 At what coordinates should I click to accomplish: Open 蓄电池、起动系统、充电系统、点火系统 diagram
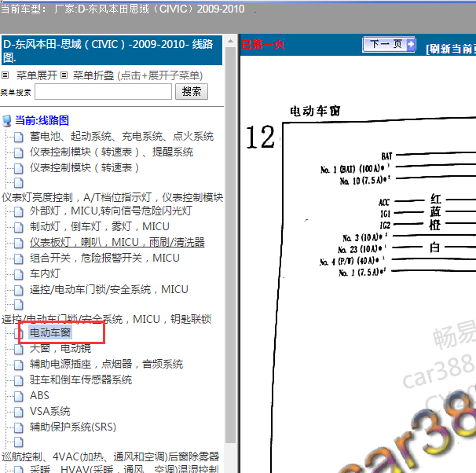122,136
